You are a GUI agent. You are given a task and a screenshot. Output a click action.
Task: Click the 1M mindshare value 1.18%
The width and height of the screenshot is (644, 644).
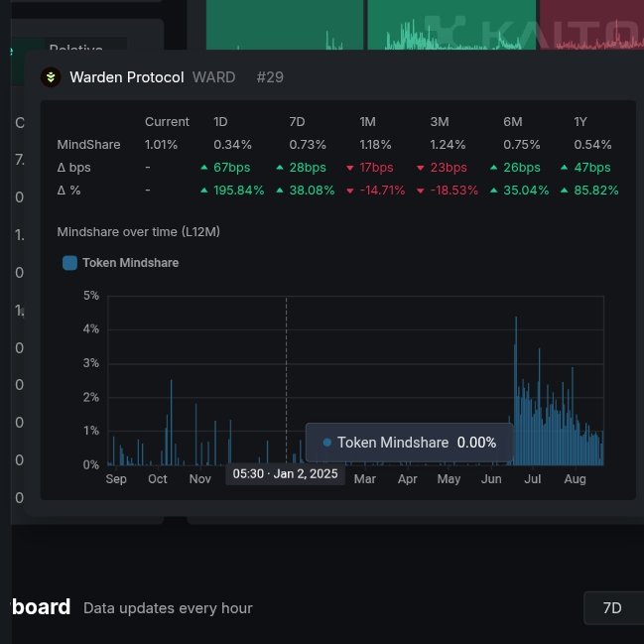click(375, 145)
